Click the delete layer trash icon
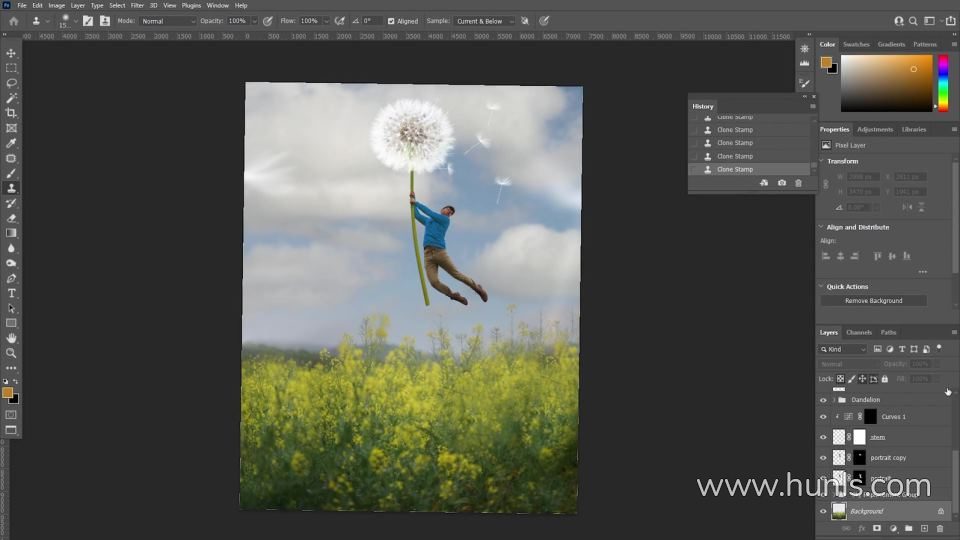Screen dimensions: 960x540 pyautogui.click(x=939, y=528)
